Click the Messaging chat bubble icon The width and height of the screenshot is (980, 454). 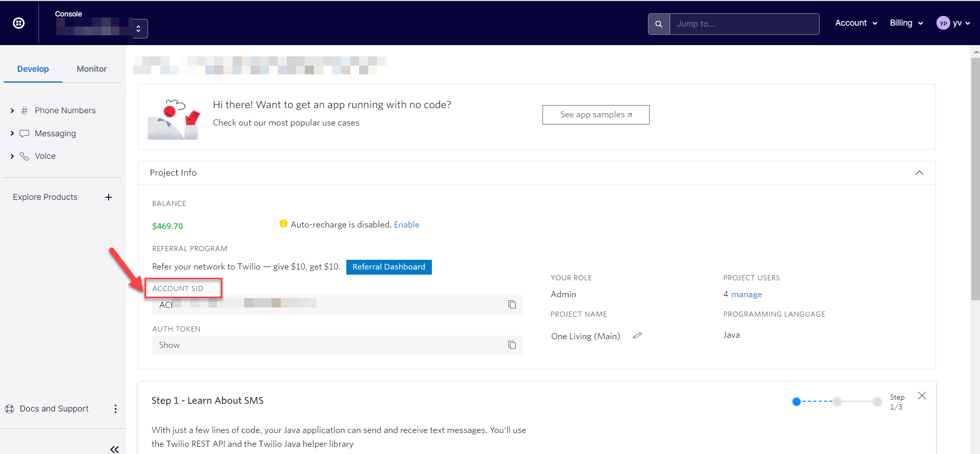pos(24,134)
